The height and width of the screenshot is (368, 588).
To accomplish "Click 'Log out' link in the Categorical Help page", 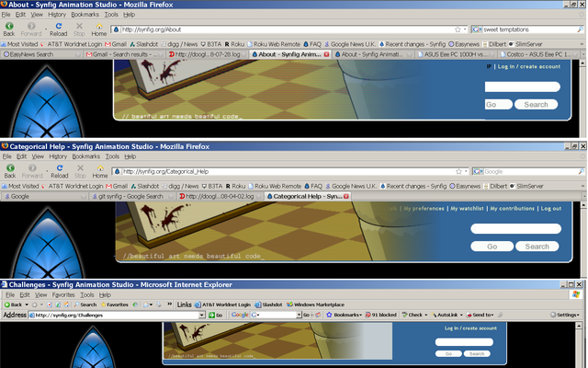I will [x=551, y=209].
